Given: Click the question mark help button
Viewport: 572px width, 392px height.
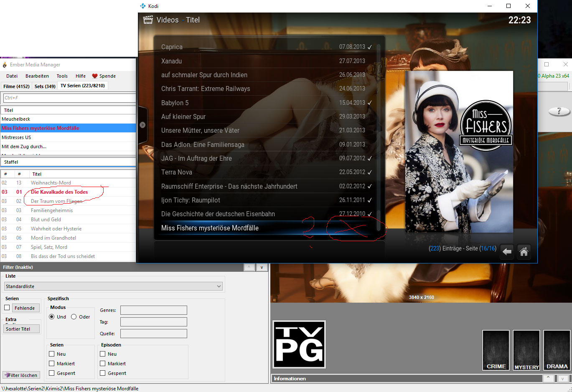Looking at the screenshot, I should pos(559,111).
